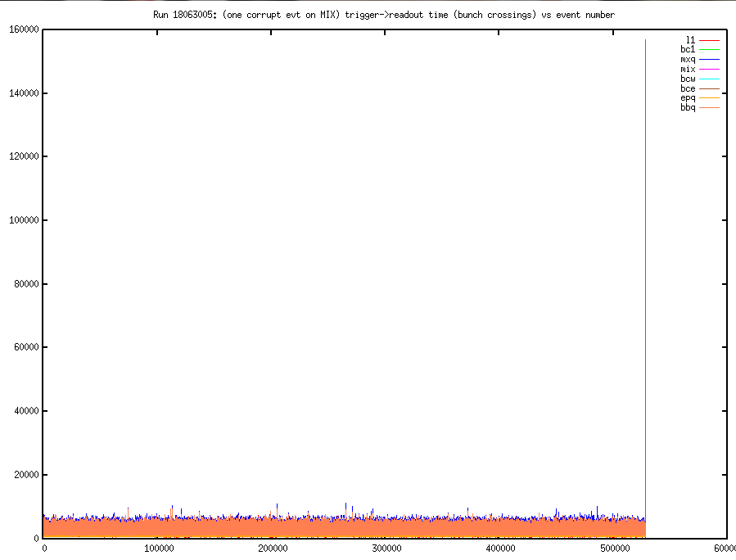736x560 pixels.
Task: Click the 'bbq' legend label
Action: [x=688, y=107]
